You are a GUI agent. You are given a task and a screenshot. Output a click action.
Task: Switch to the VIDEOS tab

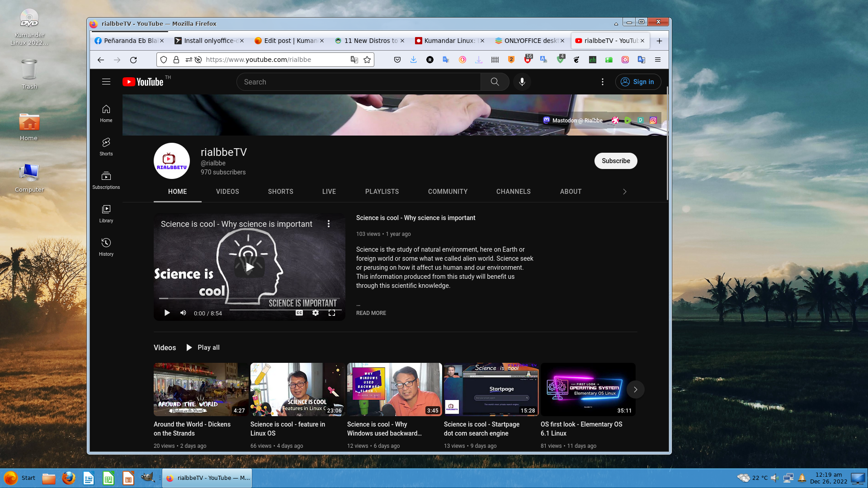pos(227,192)
